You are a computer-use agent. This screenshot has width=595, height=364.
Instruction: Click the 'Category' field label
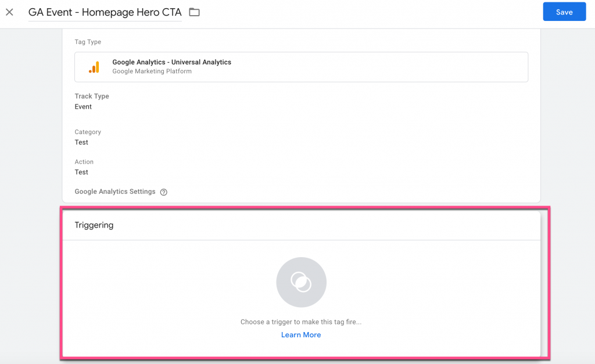tap(88, 132)
